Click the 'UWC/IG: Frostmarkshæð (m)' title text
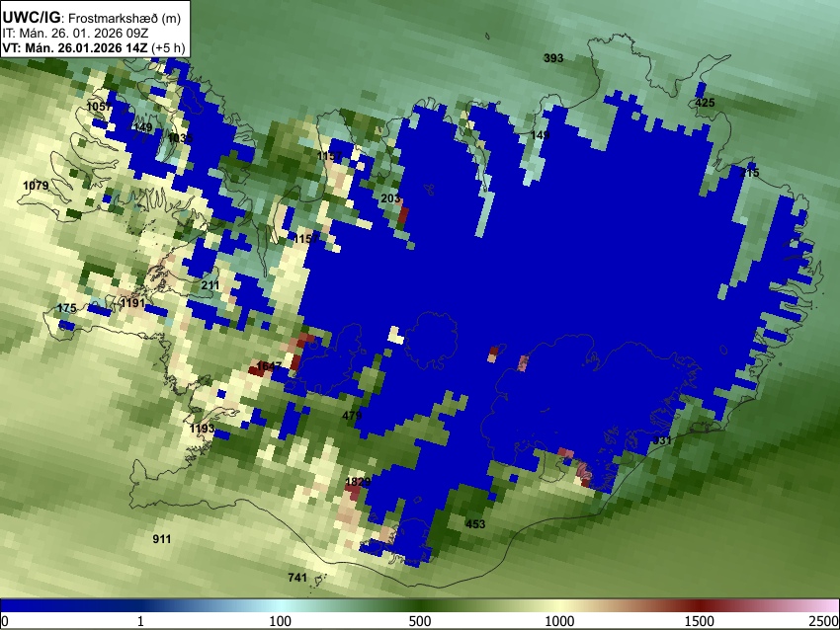 tap(92, 17)
